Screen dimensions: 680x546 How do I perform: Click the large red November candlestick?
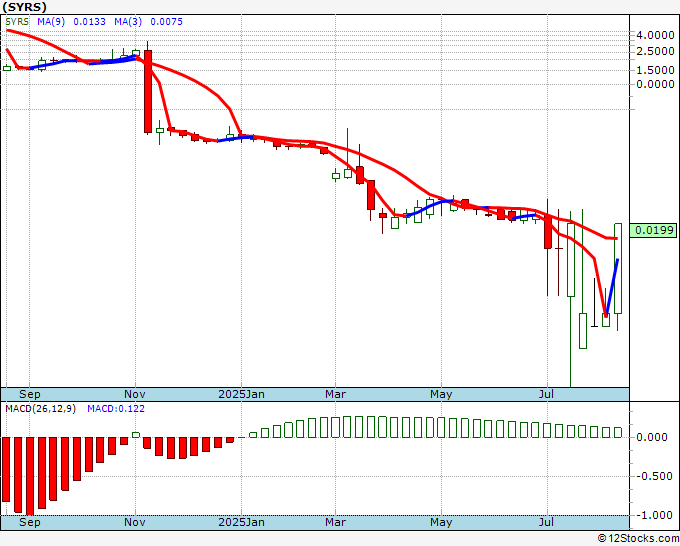148,91
